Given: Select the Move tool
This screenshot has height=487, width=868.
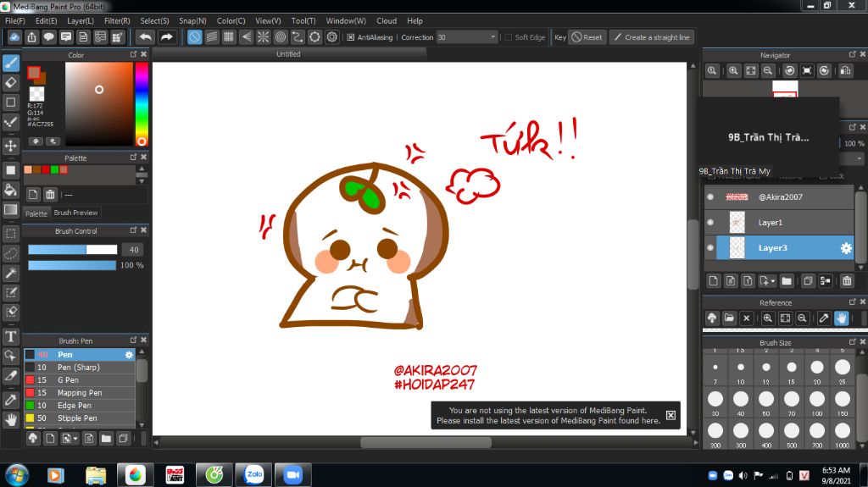Looking at the screenshot, I should coord(10,146).
